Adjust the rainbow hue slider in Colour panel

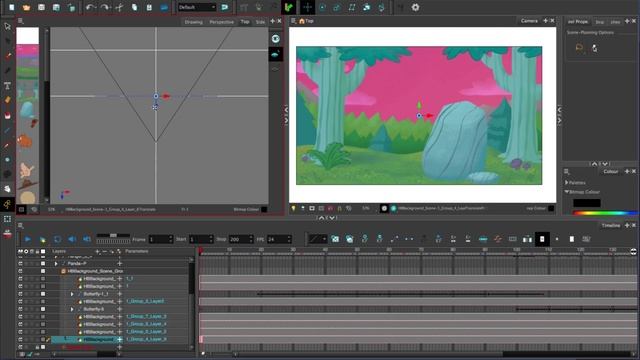coord(605,213)
